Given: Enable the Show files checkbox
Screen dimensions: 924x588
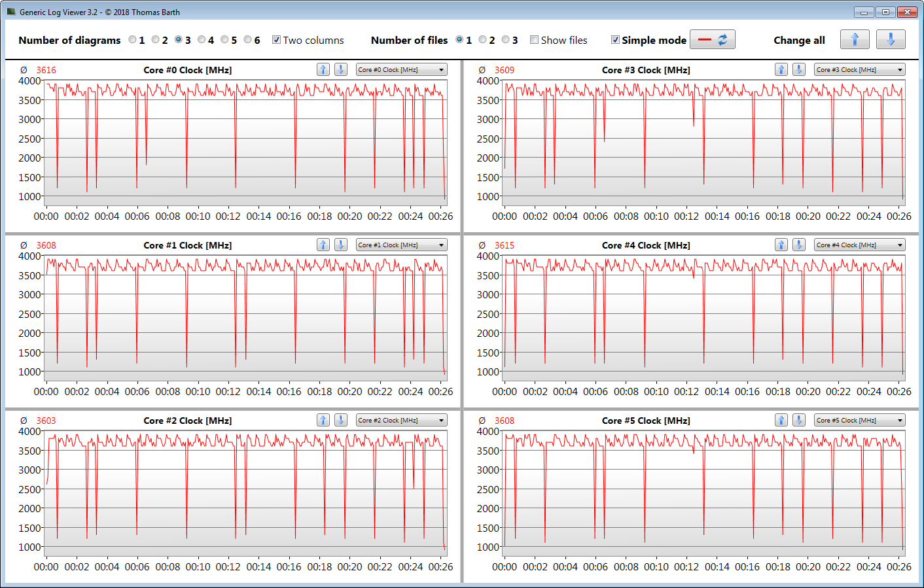Looking at the screenshot, I should pyautogui.click(x=534, y=40).
